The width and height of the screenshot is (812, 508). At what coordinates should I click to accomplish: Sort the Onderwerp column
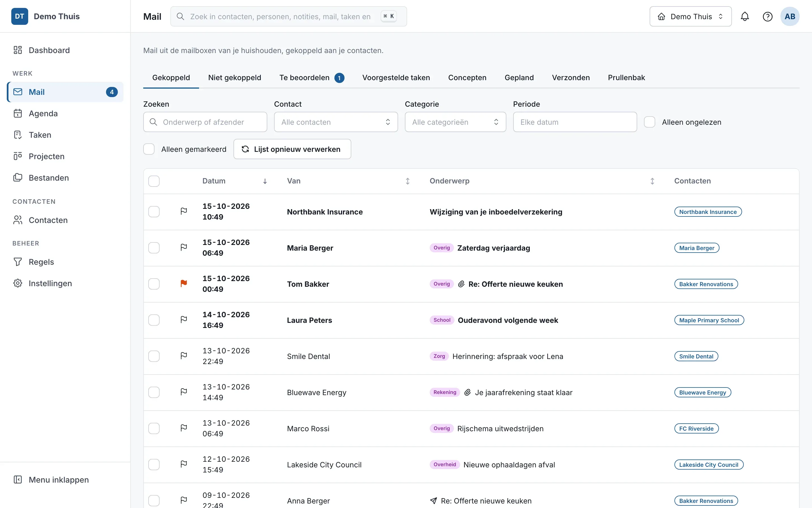coord(652,181)
